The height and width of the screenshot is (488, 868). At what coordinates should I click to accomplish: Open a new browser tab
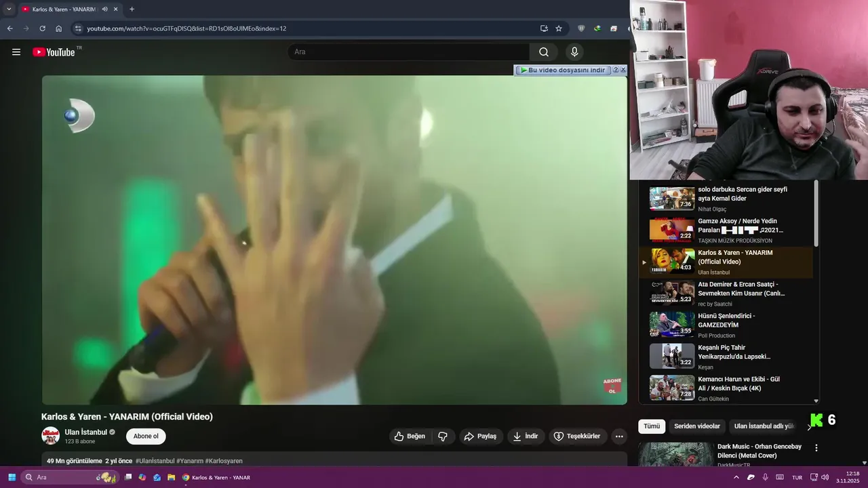coord(132,9)
